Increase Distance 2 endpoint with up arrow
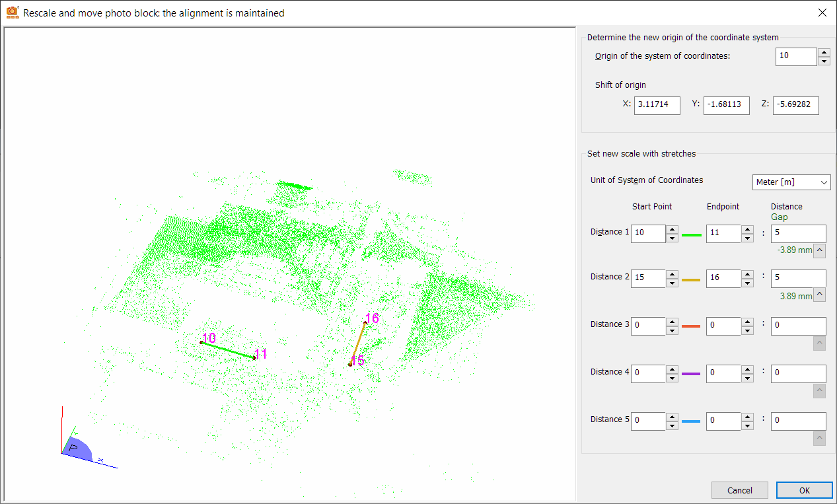The height and width of the screenshot is (504, 837). [747, 274]
